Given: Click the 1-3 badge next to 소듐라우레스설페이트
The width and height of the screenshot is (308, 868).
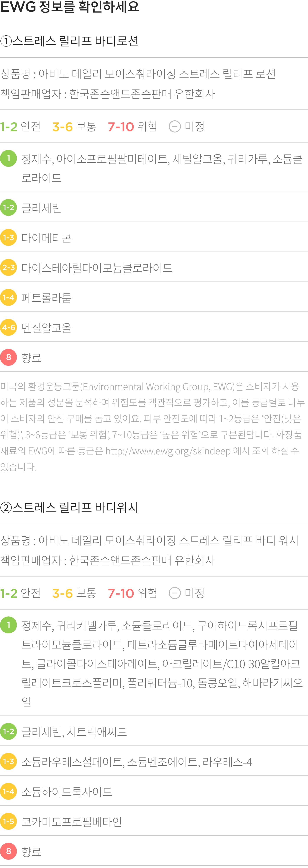Looking at the screenshot, I should (8, 761).
